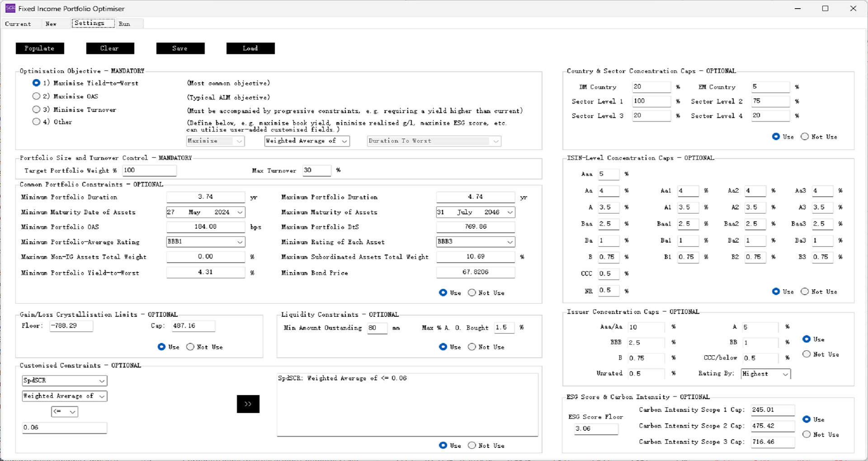Expand the Rating By dropdown
Screen dimensions: 868x461
pyautogui.click(x=785, y=374)
